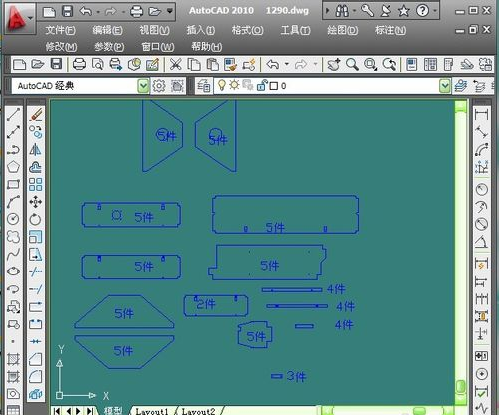Screen dimensions: 499x415
Task: Open the undo history dropdown arrow in standard toolbar
Action: pos(286,64)
